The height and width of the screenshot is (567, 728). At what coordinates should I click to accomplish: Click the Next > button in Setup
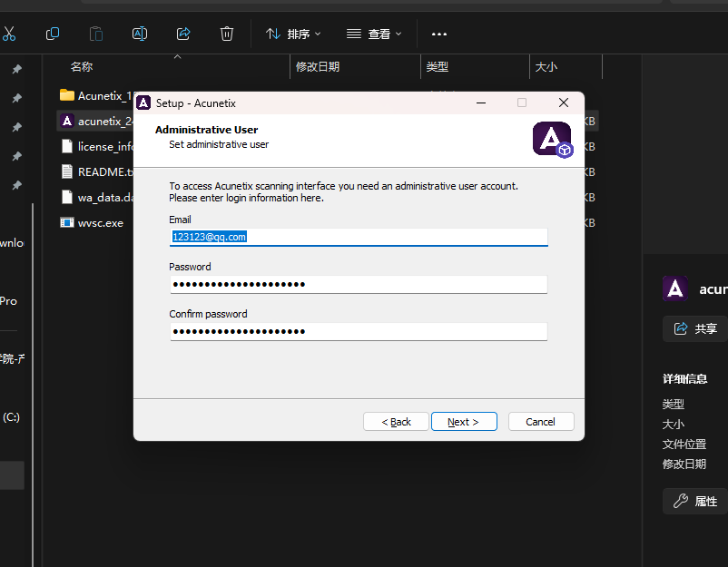pos(464,421)
